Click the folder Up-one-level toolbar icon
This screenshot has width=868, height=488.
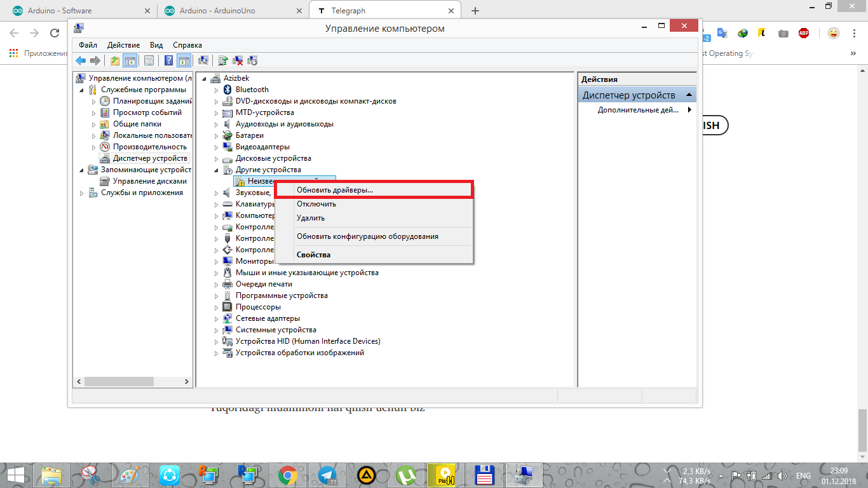(114, 60)
